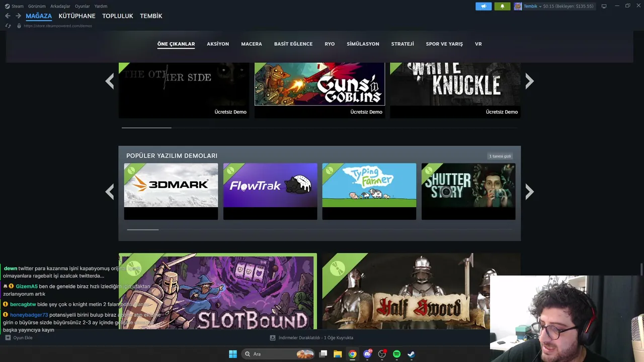Open The Other Side demo card
Viewport: 644px width, 362px height.
coord(184,90)
